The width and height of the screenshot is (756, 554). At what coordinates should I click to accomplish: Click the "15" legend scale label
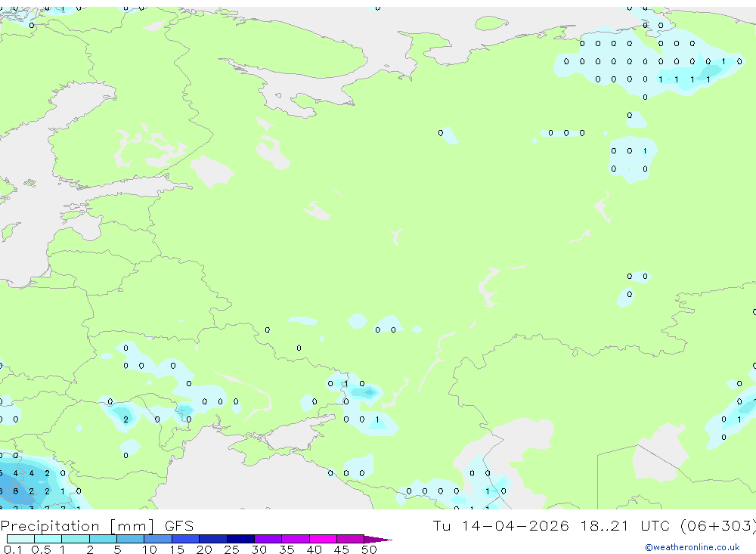click(x=177, y=549)
